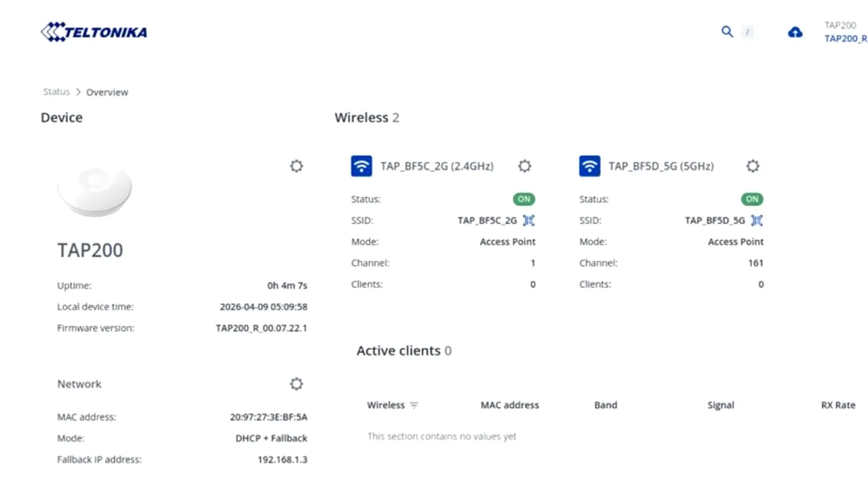Select Overview in the breadcrumb

click(x=107, y=92)
